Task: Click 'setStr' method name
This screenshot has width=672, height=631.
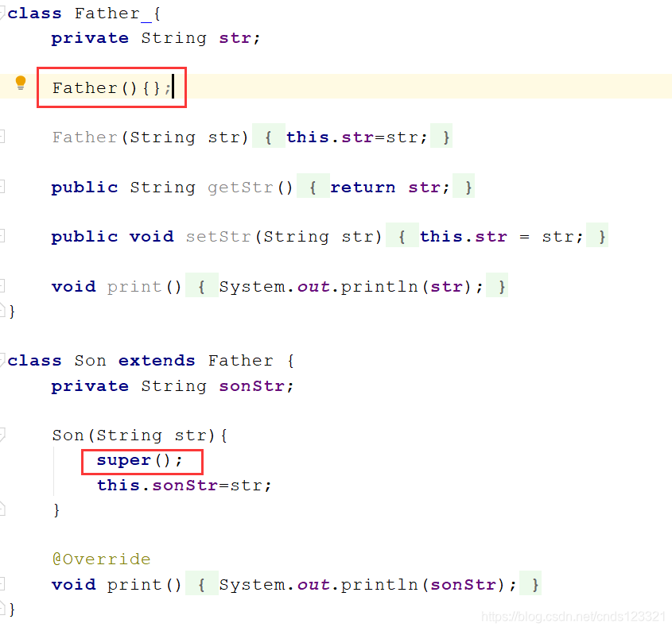Action: (x=218, y=237)
